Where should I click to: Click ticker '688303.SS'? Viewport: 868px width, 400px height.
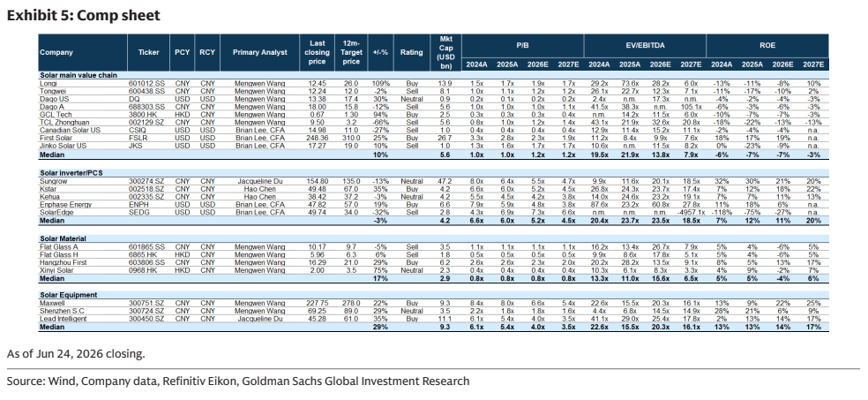(148, 107)
